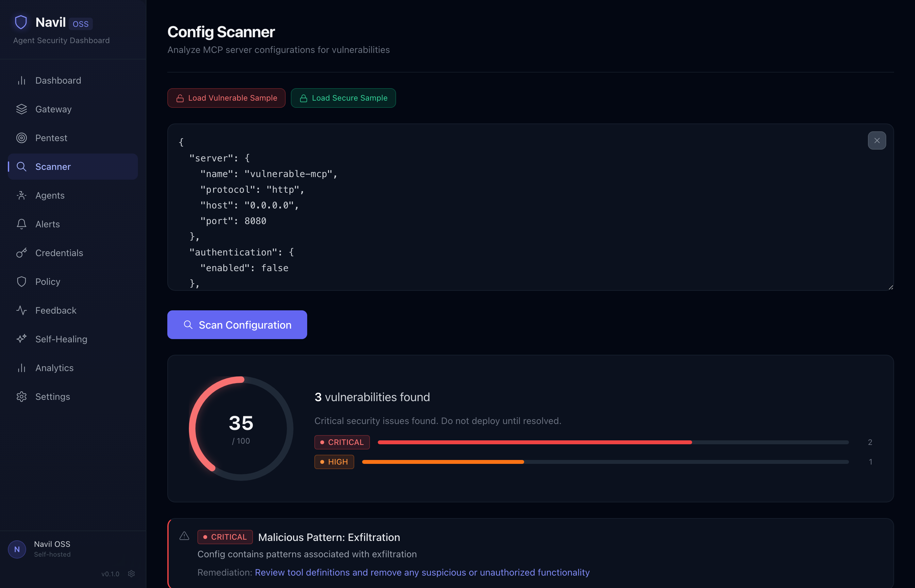
Task: Open the Pentest target icon
Action: pyautogui.click(x=21, y=138)
